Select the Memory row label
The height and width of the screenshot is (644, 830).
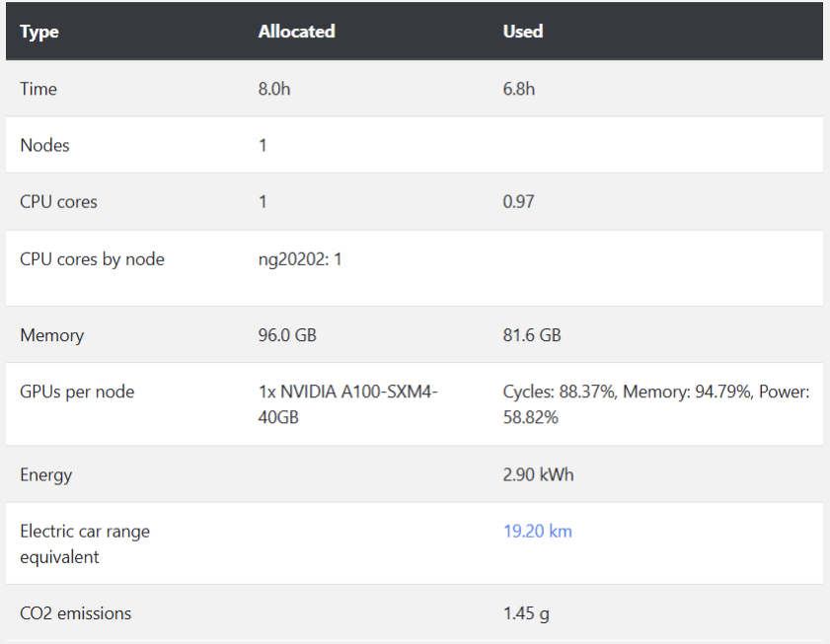tap(52, 335)
